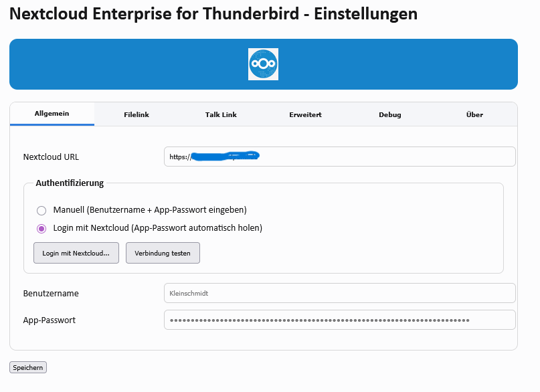Show the Debug tab
The width and height of the screenshot is (540, 392).
389,115
